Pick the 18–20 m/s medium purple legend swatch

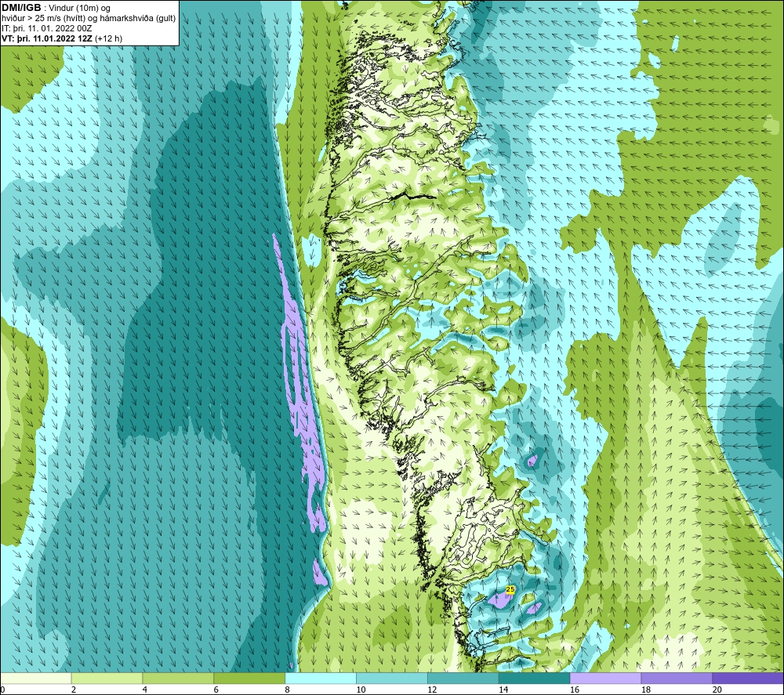(677, 678)
